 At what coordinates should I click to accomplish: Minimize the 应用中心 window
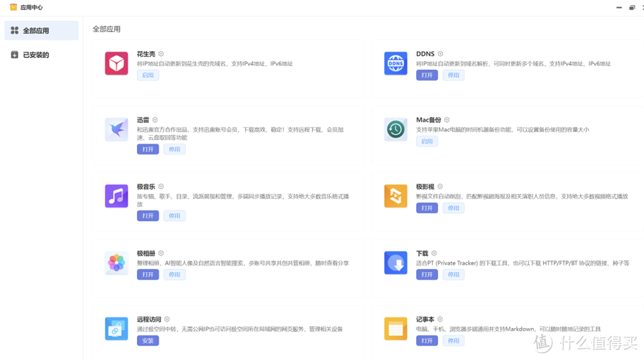619,7
